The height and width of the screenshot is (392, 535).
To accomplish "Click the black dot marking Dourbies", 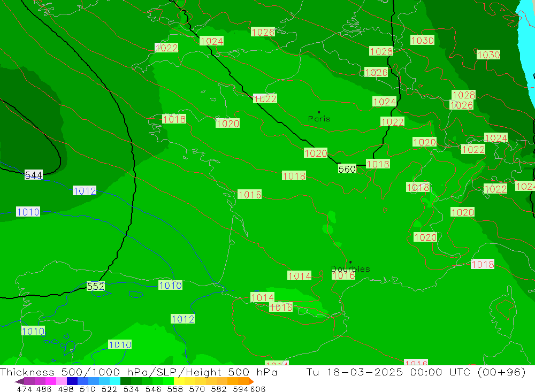I will (350, 262).
